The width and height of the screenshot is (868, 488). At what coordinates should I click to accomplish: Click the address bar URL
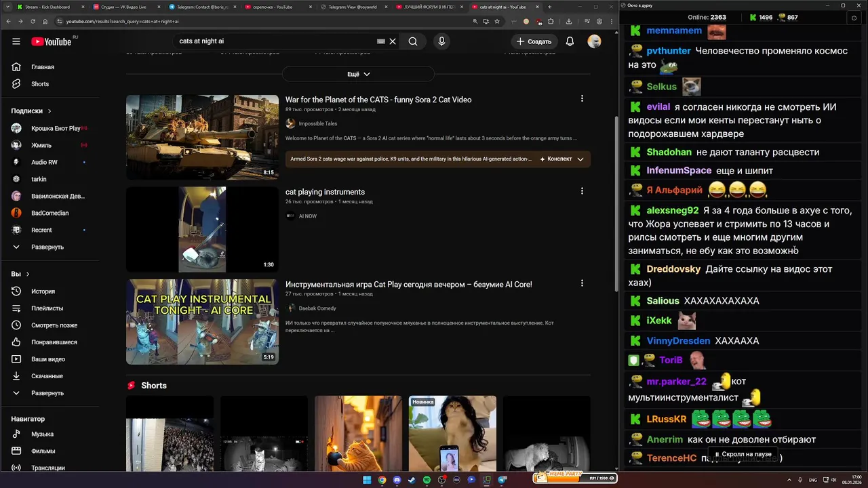point(122,22)
